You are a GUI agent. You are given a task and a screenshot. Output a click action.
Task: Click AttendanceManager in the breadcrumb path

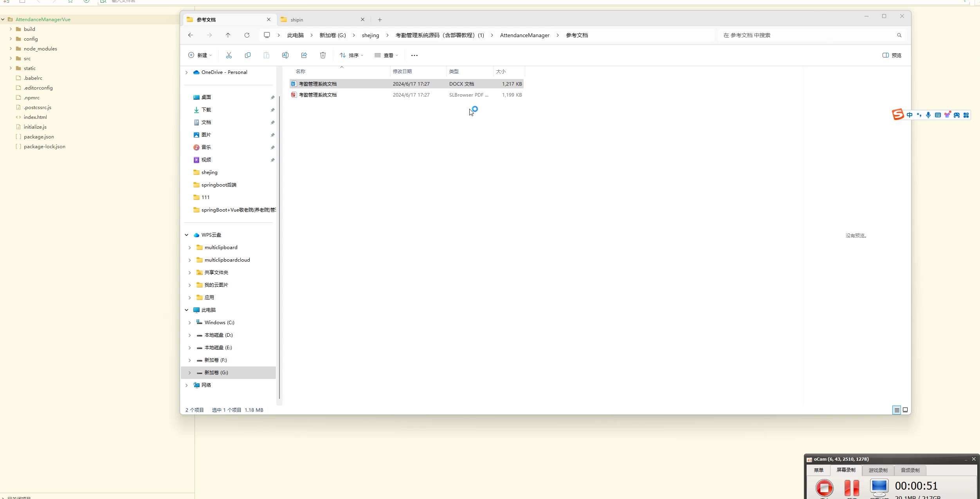[524, 35]
